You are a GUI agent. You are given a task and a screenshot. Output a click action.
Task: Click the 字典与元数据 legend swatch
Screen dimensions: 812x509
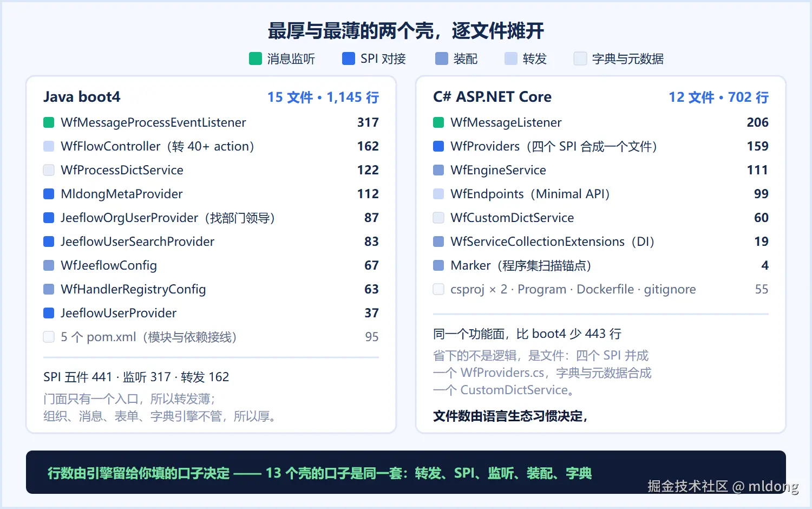click(x=580, y=58)
